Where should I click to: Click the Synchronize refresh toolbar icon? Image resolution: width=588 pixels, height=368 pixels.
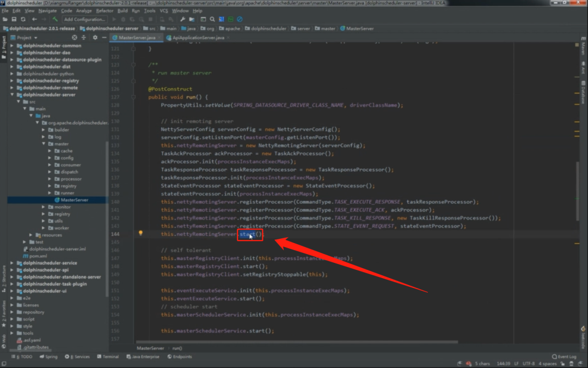[x=23, y=19]
